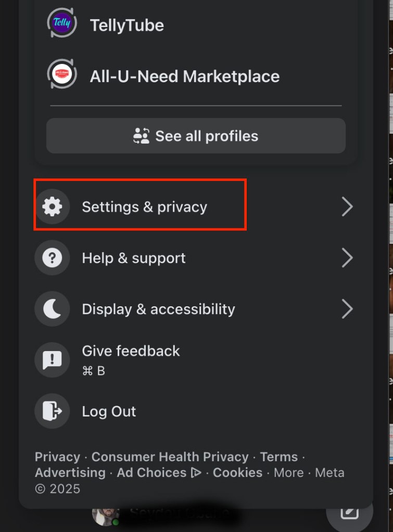This screenshot has width=393, height=532.
Task: Click the TellyTube profile avatar icon
Action: [x=62, y=24]
